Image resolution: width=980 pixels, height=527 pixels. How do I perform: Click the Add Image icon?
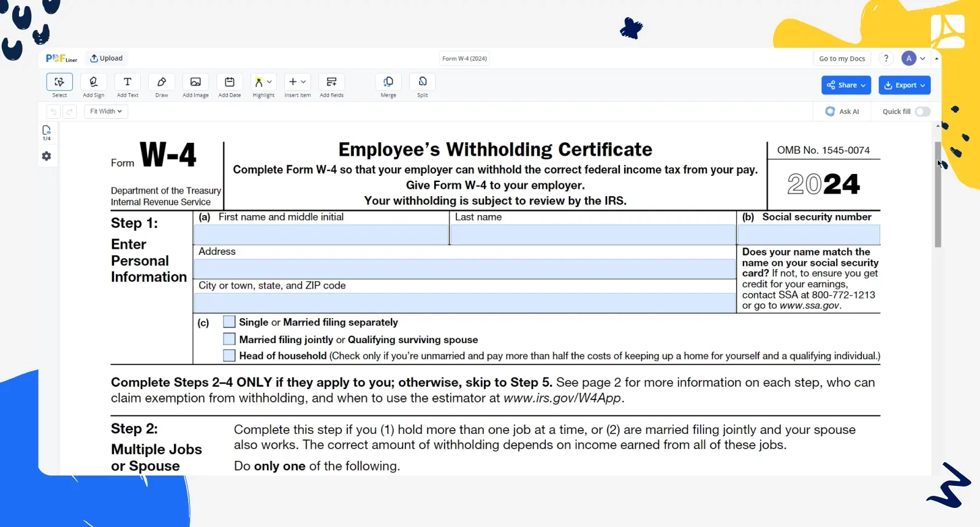(195, 82)
